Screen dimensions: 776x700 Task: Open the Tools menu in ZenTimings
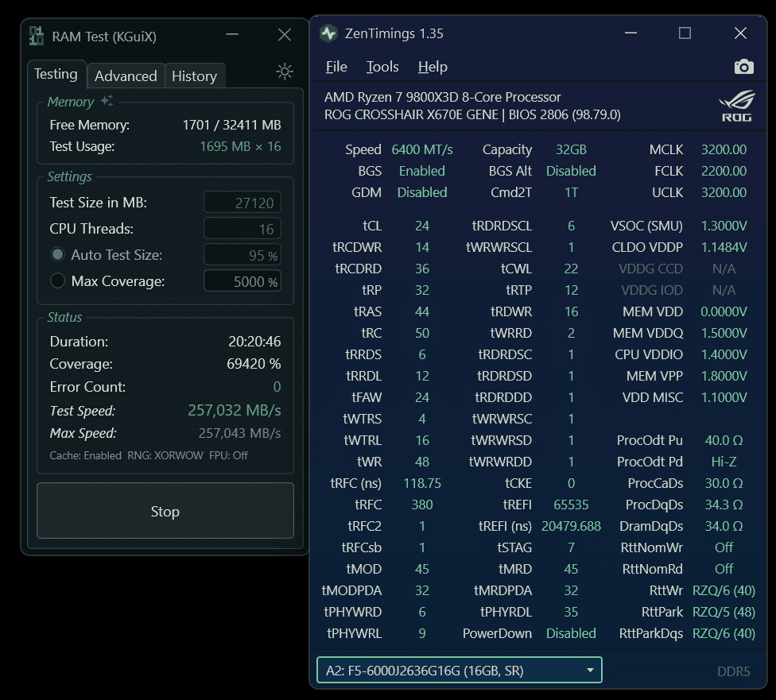382,67
